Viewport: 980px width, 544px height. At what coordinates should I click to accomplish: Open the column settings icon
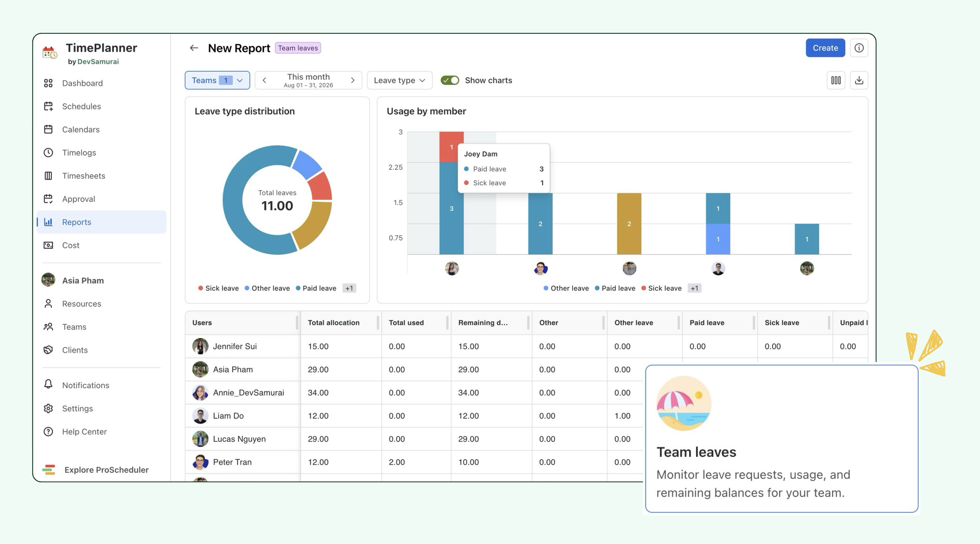[836, 80]
